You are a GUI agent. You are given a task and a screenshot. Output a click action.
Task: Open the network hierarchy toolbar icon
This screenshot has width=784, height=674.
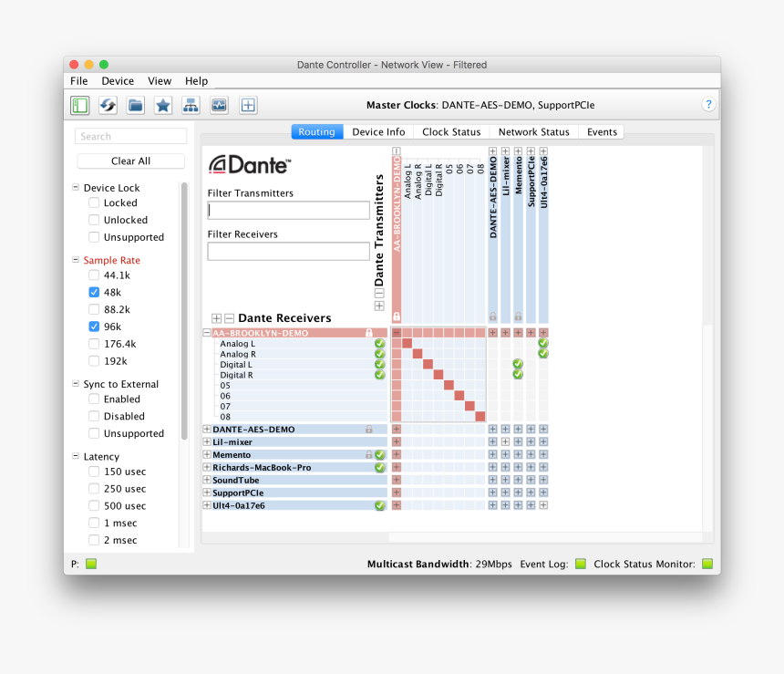[x=191, y=105]
